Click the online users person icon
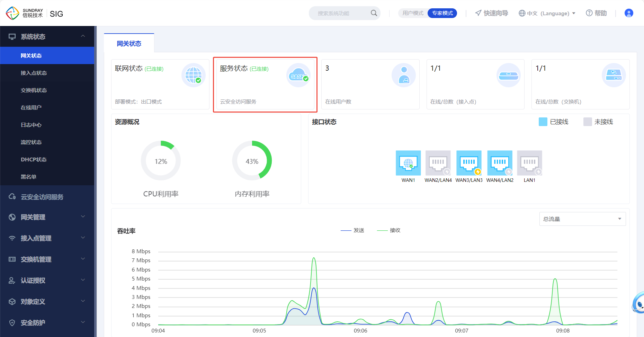 click(x=404, y=75)
